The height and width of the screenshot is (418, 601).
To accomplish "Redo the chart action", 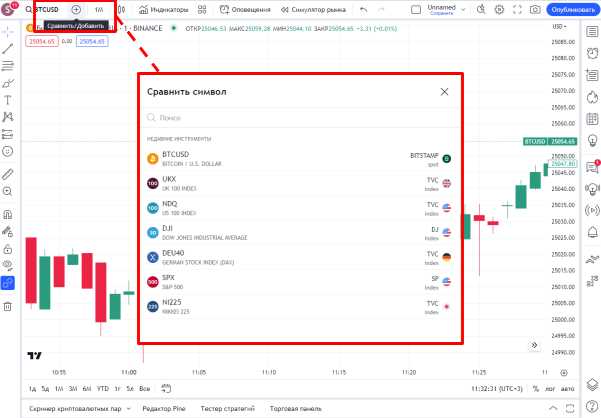I will pos(381,10).
